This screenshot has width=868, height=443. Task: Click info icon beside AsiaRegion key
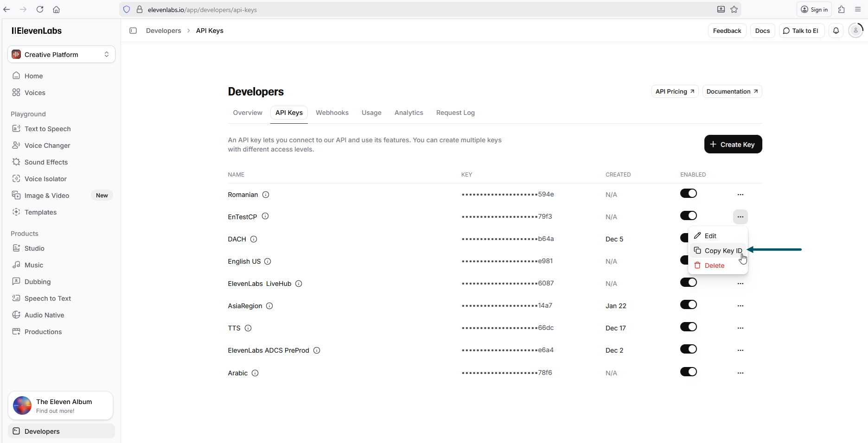pyautogui.click(x=269, y=306)
